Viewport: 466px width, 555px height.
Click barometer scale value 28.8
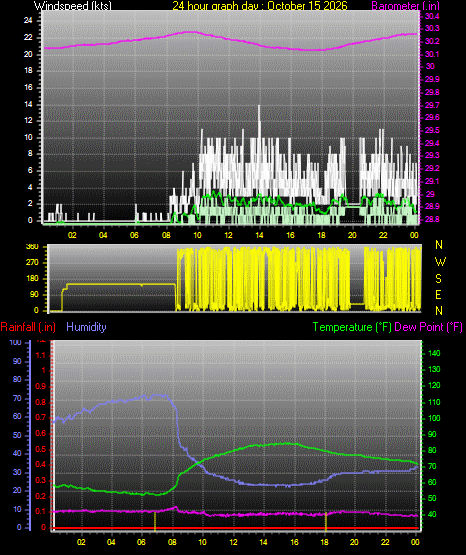coord(432,219)
